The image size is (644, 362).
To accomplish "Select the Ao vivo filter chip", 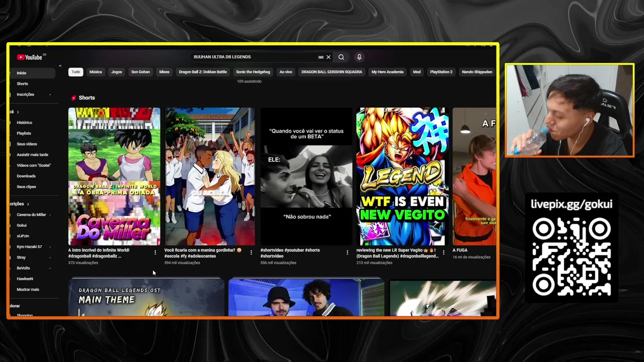I will tap(286, 72).
